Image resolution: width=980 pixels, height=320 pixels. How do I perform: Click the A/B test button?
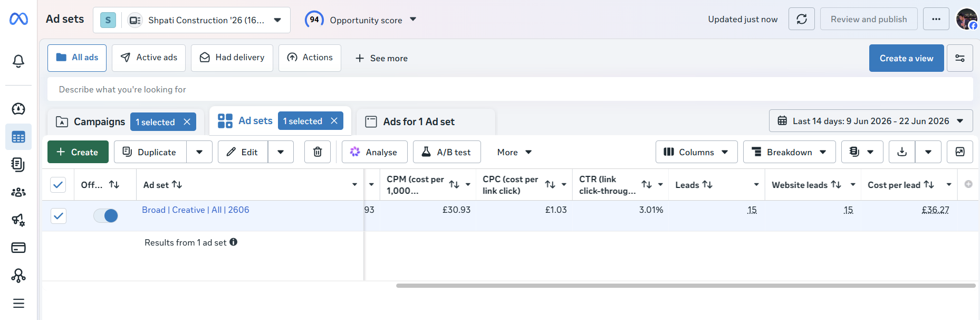[x=447, y=152]
